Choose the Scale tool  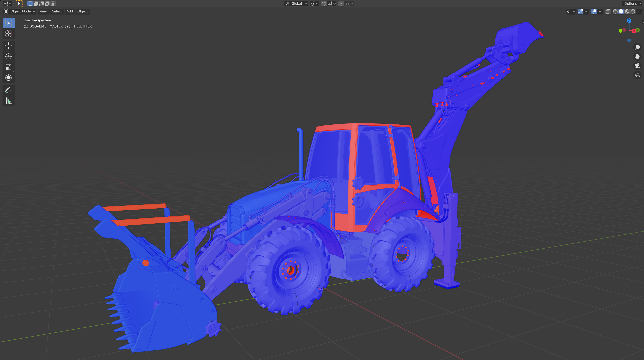coord(9,67)
